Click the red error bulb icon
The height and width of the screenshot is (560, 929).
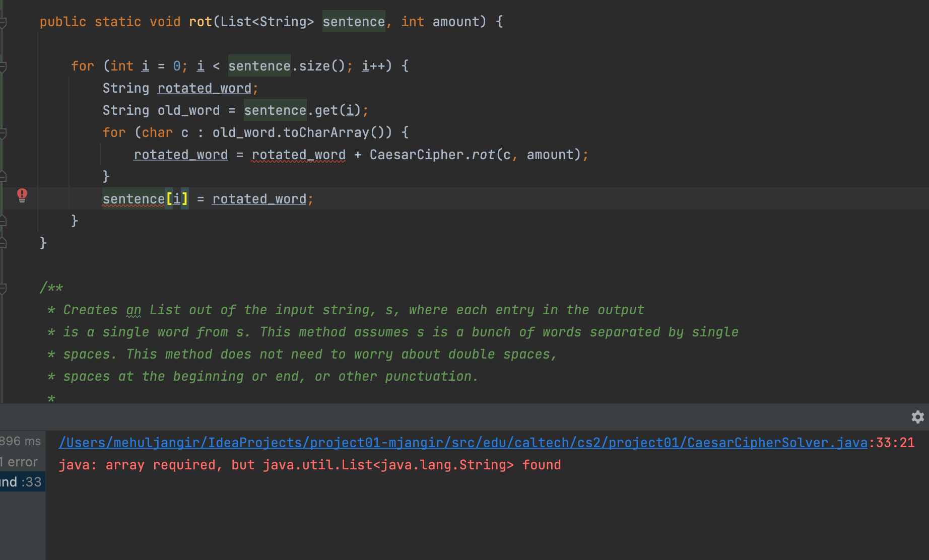click(x=22, y=195)
